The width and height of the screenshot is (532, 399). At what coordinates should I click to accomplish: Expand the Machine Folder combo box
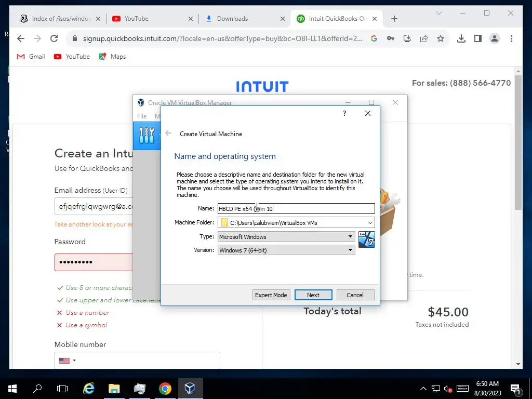(370, 222)
